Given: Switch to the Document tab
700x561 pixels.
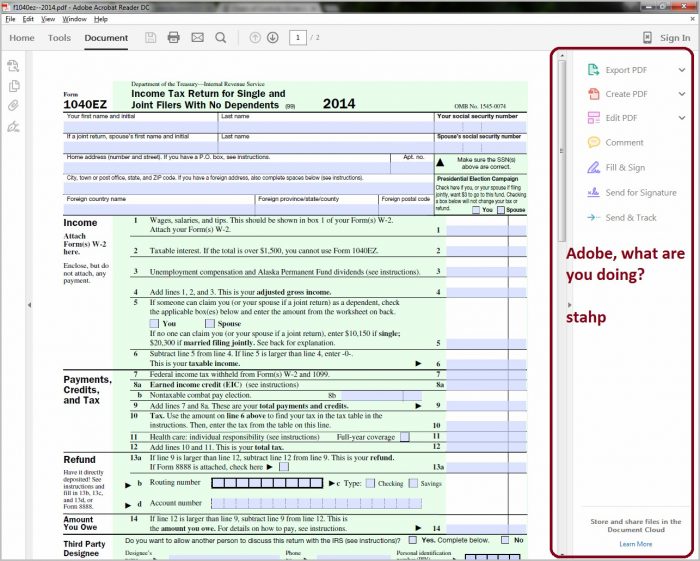Looking at the screenshot, I should pyautogui.click(x=106, y=38).
